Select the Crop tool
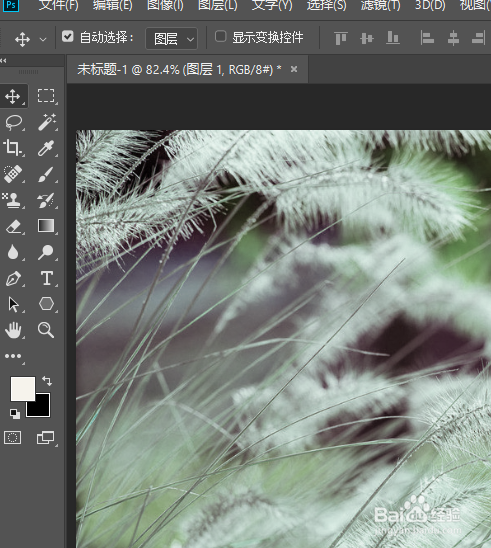This screenshot has width=491, height=548. [x=13, y=148]
